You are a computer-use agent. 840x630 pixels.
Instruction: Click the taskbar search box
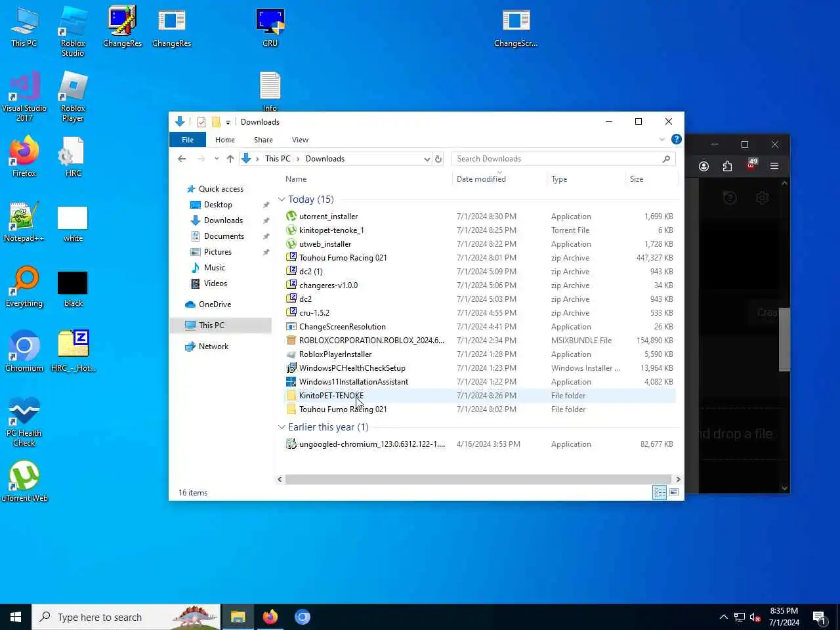click(126, 617)
